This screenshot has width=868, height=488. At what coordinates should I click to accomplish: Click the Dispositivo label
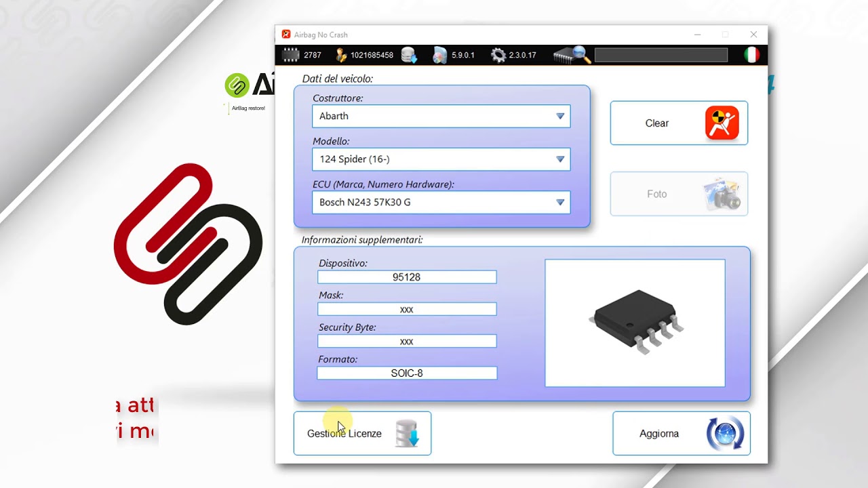pos(343,263)
